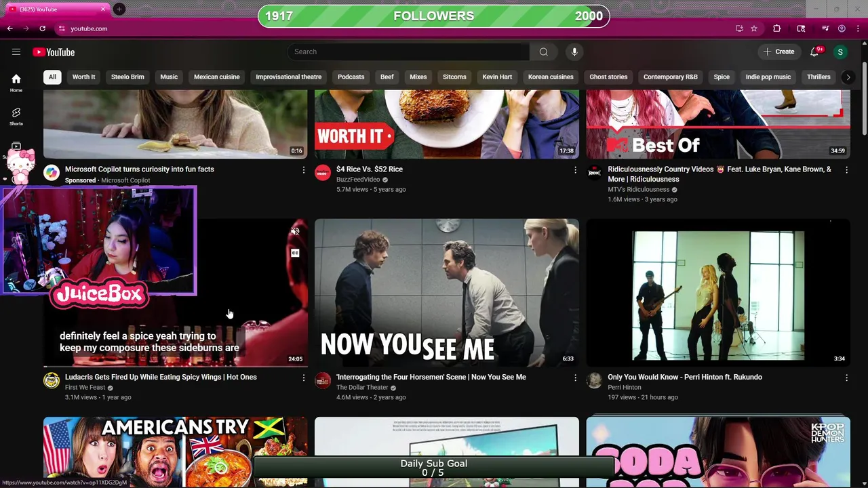The height and width of the screenshot is (488, 868).
Task: Click the YouTube logo
Action: [x=54, y=52]
